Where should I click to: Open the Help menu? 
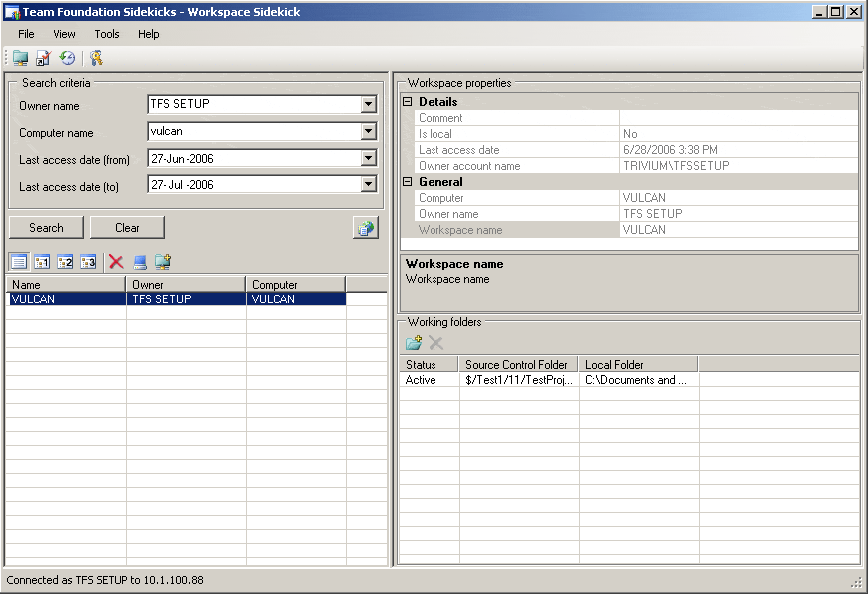[x=149, y=34]
